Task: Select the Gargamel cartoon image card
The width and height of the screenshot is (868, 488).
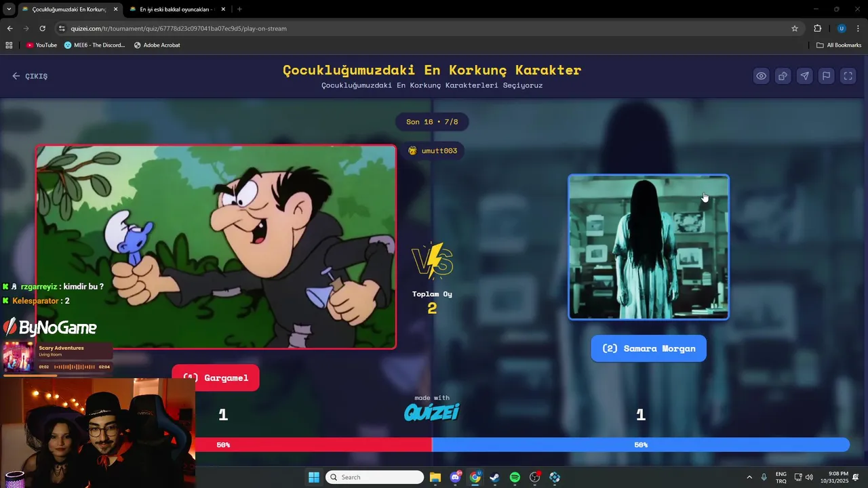Action: [216, 247]
